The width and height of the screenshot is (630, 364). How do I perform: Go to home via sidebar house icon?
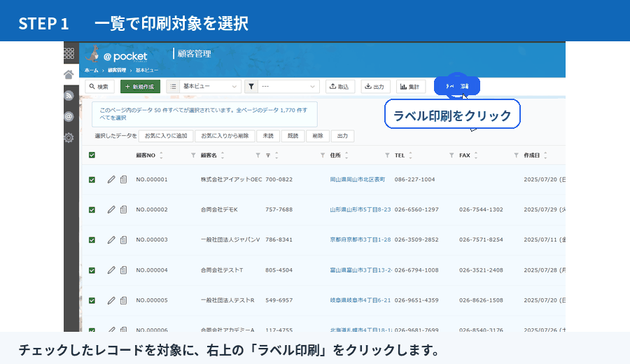click(69, 75)
